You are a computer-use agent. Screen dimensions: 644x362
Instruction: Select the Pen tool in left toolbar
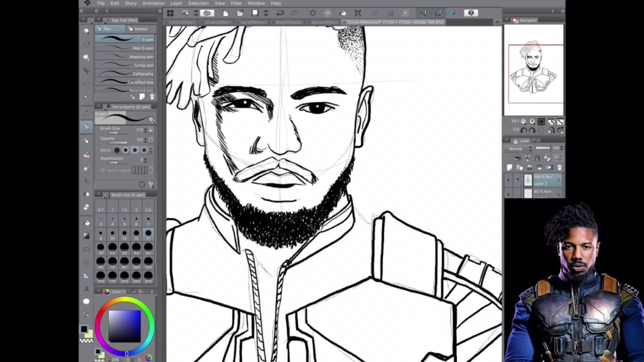tap(87, 127)
